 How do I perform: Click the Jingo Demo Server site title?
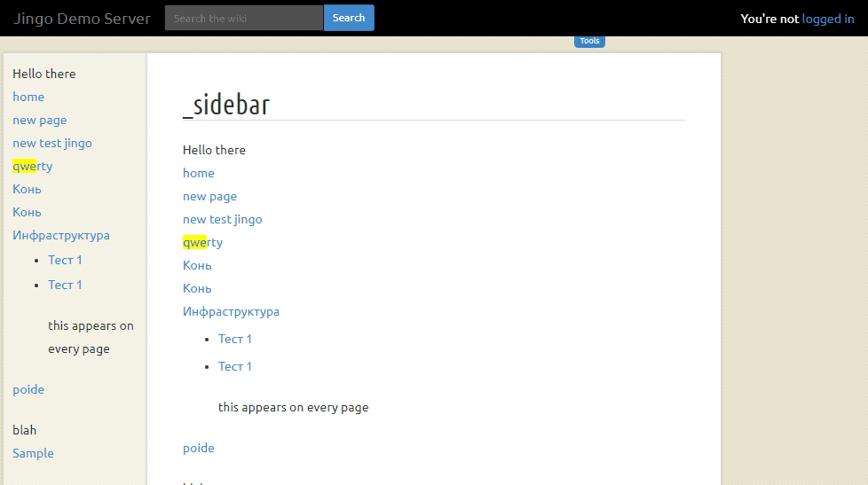[x=82, y=19]
